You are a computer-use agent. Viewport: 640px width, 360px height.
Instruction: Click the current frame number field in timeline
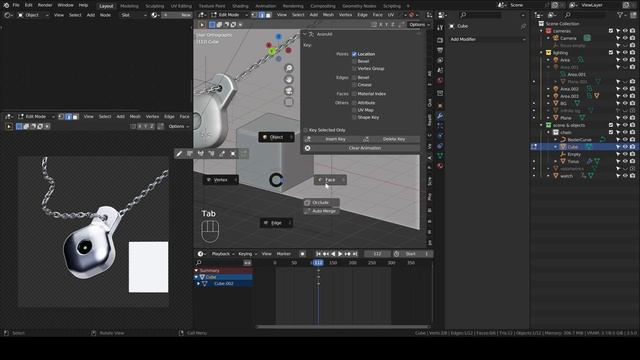pyautogui.click(x=377, y=254)
